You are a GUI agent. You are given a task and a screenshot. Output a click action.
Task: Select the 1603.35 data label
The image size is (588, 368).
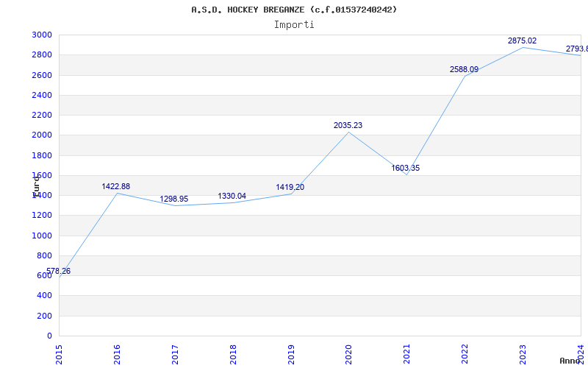point(406,168)
